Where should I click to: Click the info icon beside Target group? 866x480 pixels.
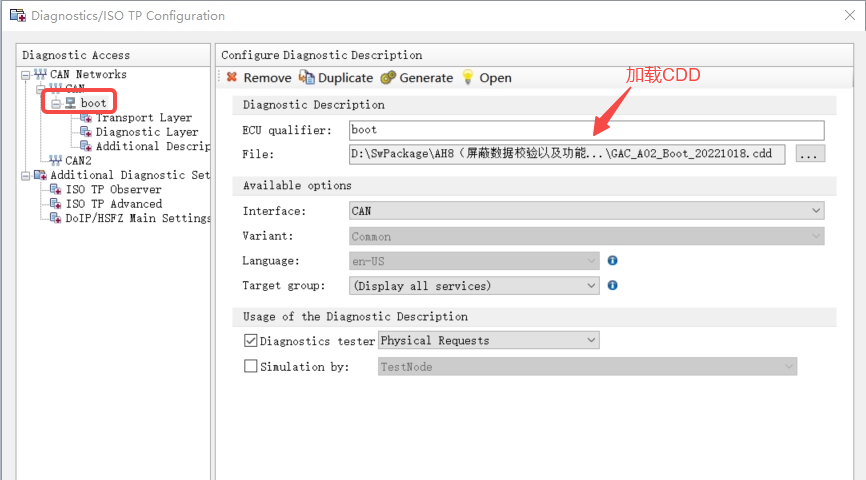[x=612, y=285]
